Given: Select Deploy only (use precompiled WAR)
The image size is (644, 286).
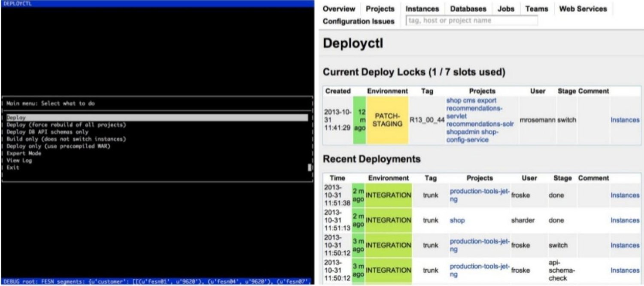Looking at the screenshot, I should click(x=58, y=146).
